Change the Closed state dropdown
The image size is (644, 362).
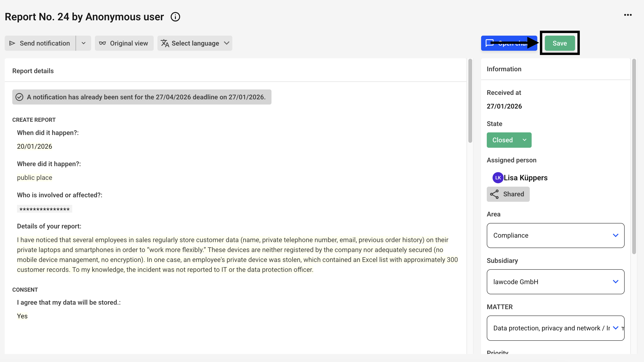pos(509,140)
